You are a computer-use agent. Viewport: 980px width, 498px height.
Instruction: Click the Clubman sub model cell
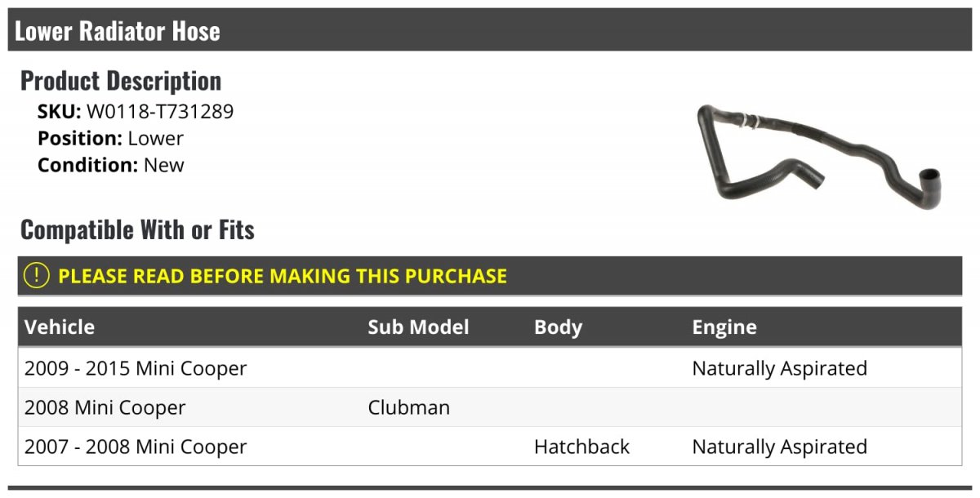click(x=408, y=408)
